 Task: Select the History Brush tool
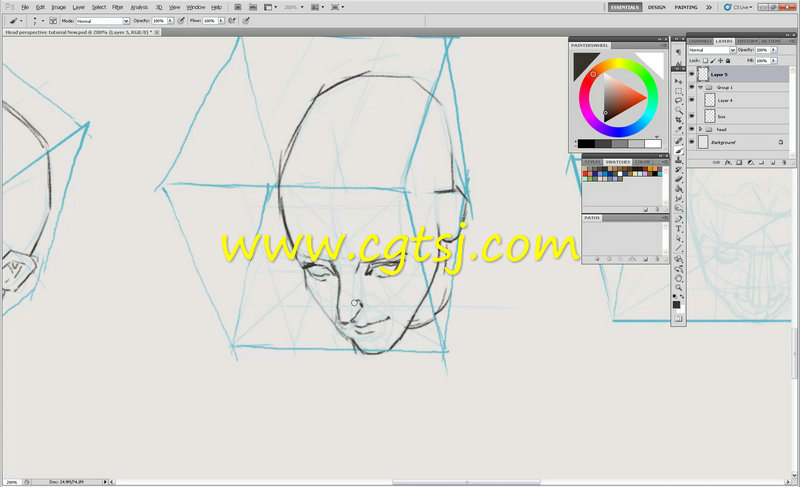[x=678, y=170]
